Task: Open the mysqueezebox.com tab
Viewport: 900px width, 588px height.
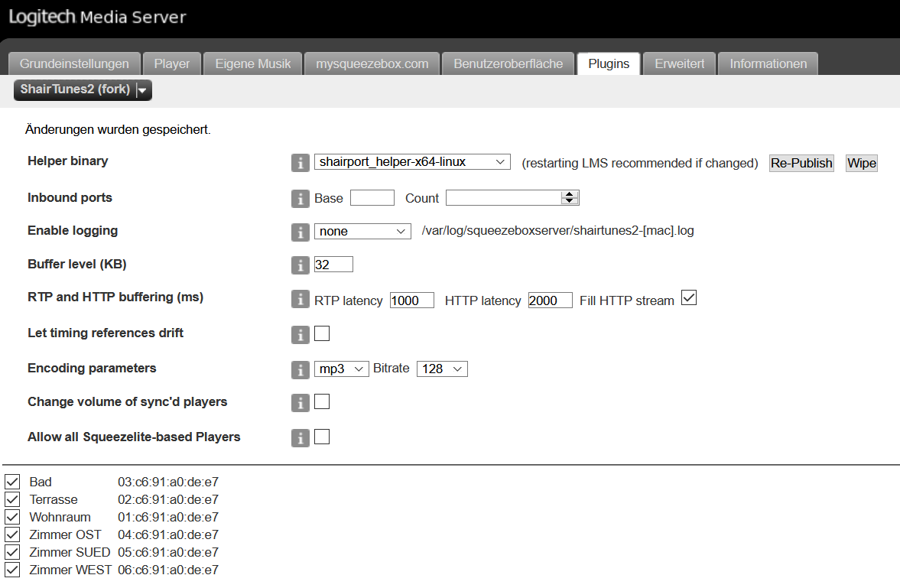Action: tap(372, 63)
